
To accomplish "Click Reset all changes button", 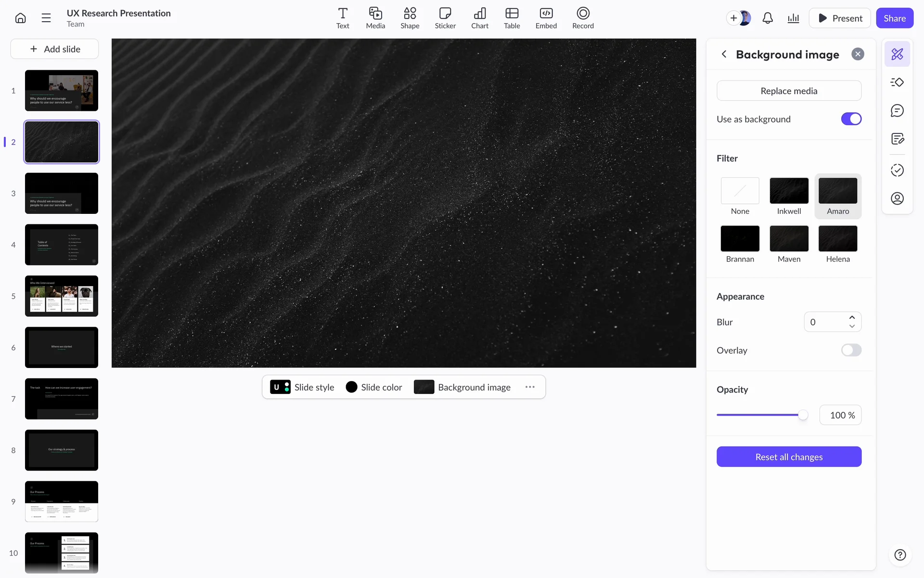I will (x=789, y=457).
